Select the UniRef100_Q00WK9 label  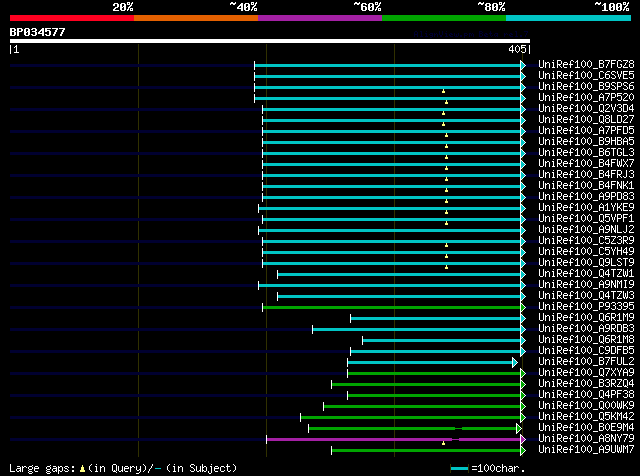tap(586, 406)
